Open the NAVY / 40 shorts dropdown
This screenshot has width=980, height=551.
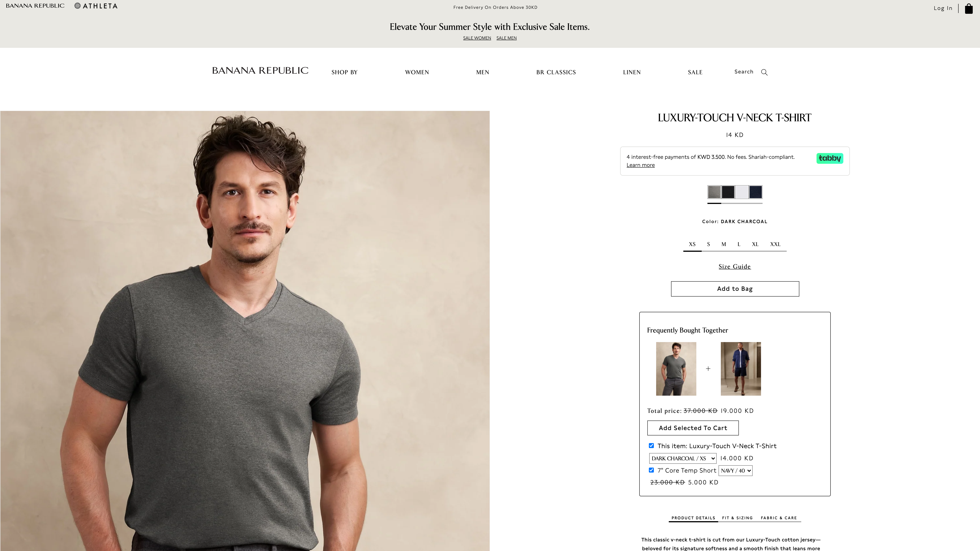pos(735,470)
